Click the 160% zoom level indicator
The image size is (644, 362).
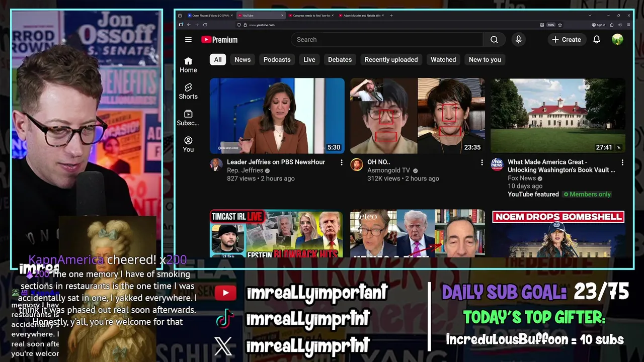pyautogui.click(x=550, y=25)
